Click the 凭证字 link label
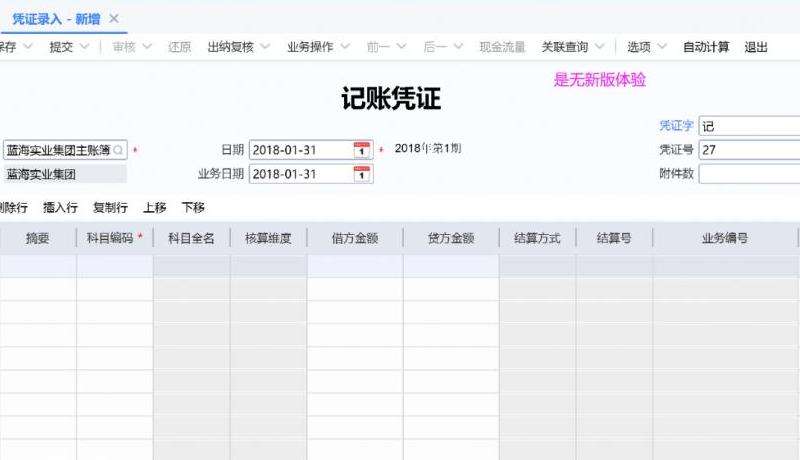This screenshot has height=460, width=800. 676,126
